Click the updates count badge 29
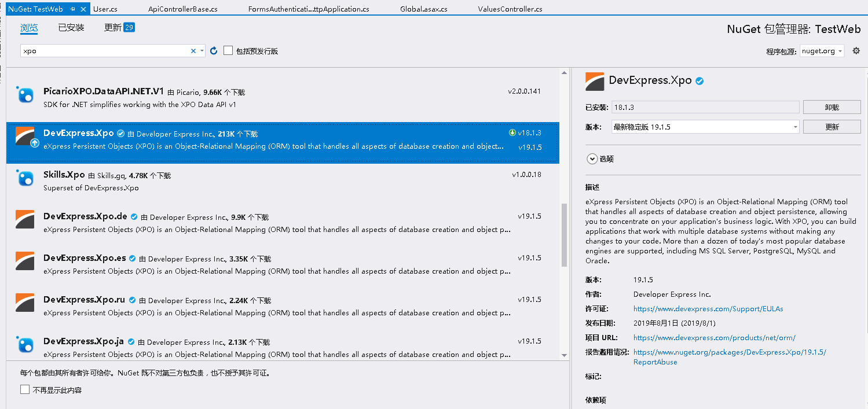 coord(129,27)
